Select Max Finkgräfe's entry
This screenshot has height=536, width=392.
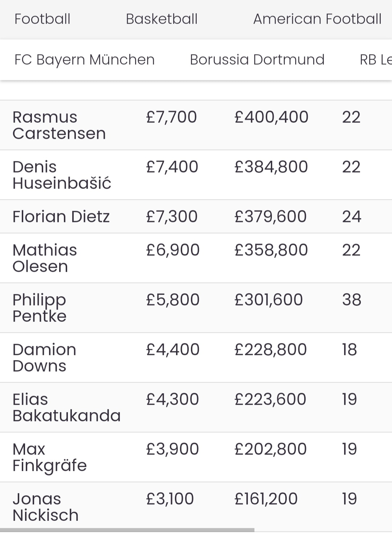click(196, 457)
